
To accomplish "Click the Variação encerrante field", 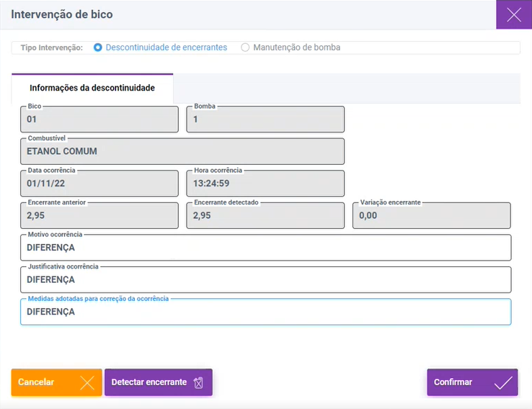I will [x=432, y=215].
